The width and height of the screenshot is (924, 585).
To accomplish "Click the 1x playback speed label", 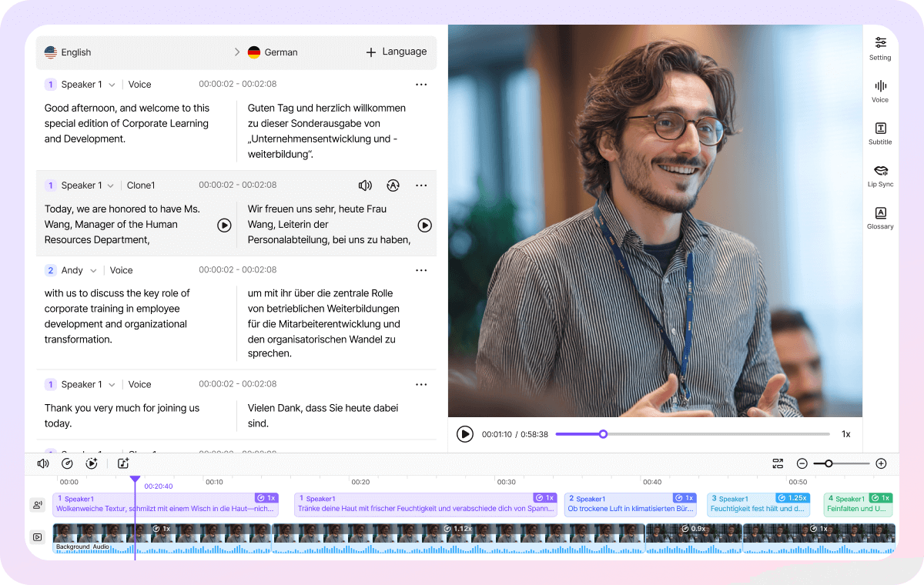I will coord(845,434).
